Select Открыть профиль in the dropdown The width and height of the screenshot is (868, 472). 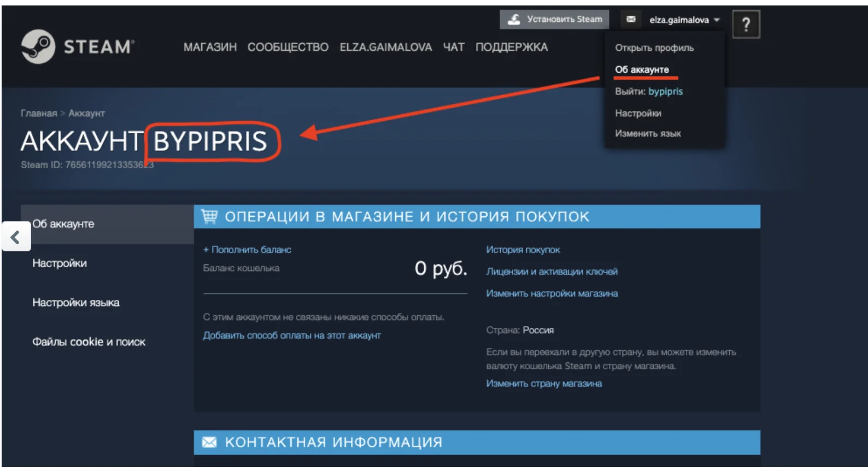[654, 48]
